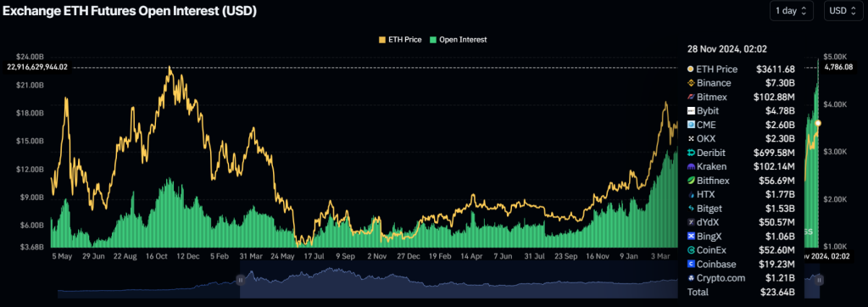Viewport: 868px width, 307px height.
Task: Click the right range slider handle
Action: click(820, 281)
